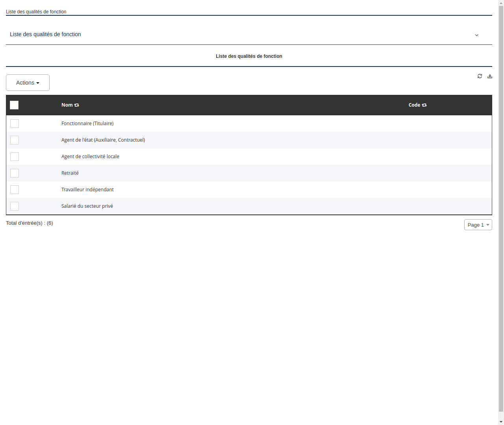Sort the table by the Code column

click(424, 105)
